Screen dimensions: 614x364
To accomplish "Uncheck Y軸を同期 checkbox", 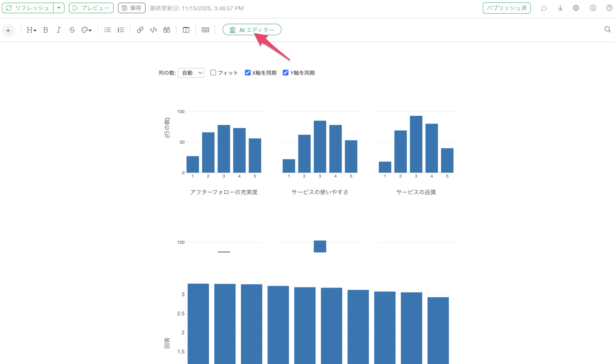I will coord(285,73).
